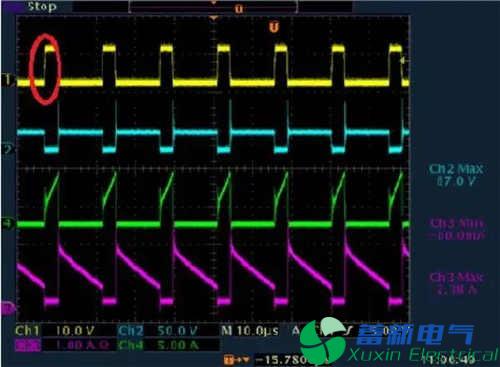This screenshot has height=367, width=500.
Task: Click the M 10.0µs timebase readout
Action: click(250, 331)
